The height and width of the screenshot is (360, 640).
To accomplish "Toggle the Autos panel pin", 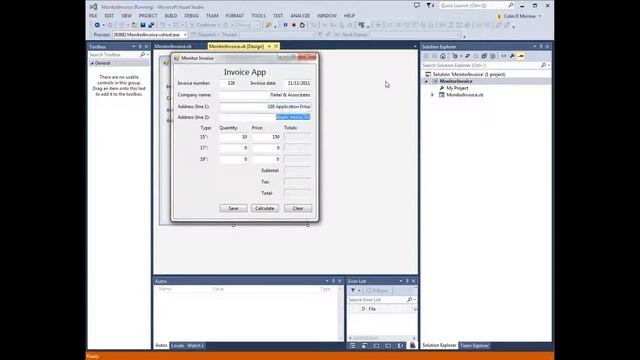I will coord(333,281).
